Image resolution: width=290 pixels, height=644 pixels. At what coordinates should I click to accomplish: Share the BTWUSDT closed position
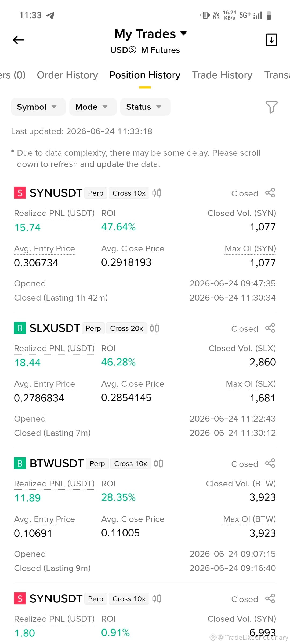pyautogui.click(x=270, y=463)
